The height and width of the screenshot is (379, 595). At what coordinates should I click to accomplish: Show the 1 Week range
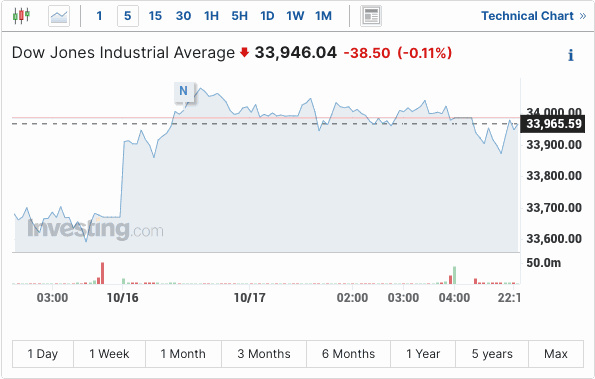point(109,354)
